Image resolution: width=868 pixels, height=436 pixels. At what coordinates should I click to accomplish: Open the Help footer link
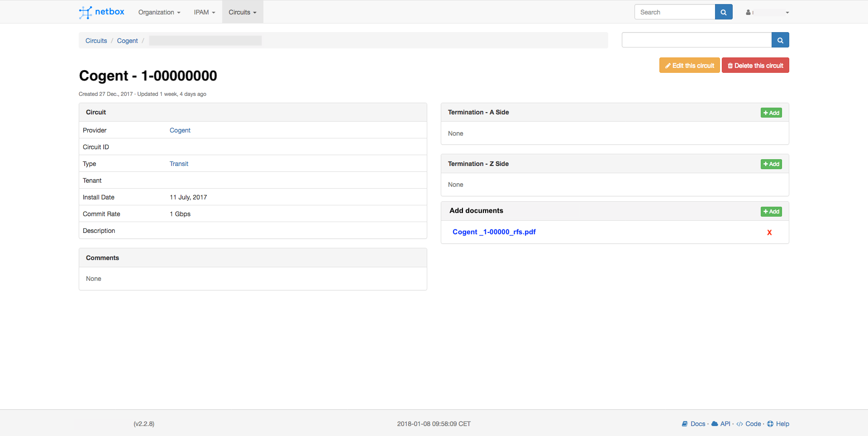pyautogui.click(x=778, y=424)
